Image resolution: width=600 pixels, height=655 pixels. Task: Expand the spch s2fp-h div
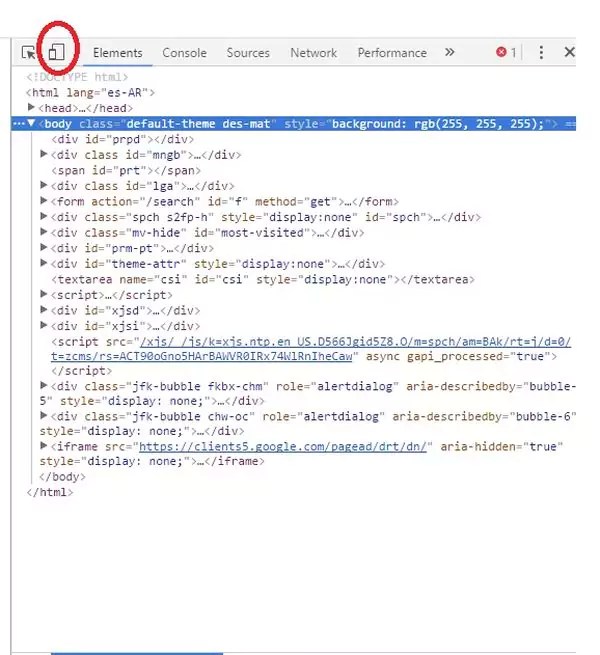coord(43,216)
